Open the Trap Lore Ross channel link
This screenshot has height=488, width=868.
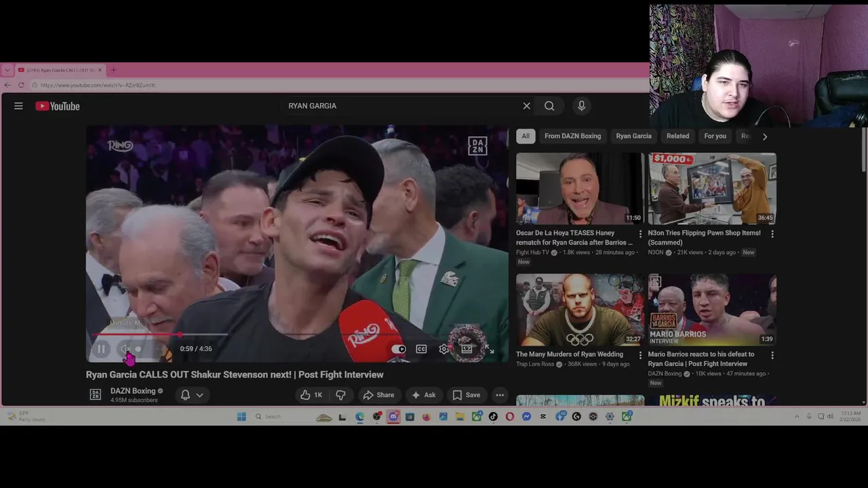pyautogui.click(x=535, y=364)
